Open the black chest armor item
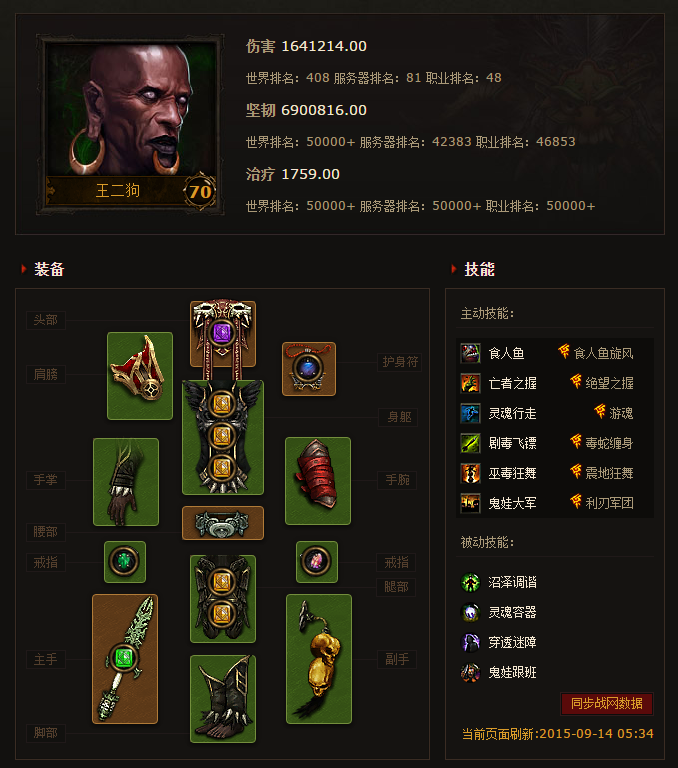 pos(223,437)
